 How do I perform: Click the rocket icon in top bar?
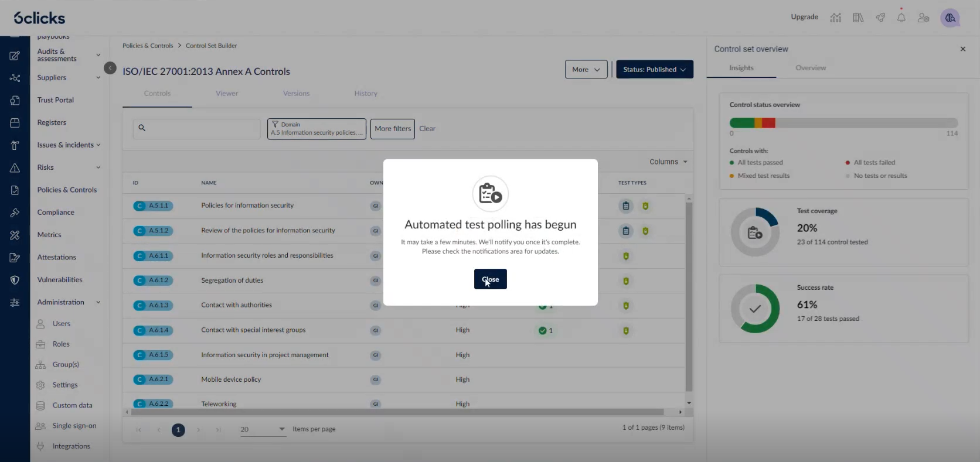[880, 18]
